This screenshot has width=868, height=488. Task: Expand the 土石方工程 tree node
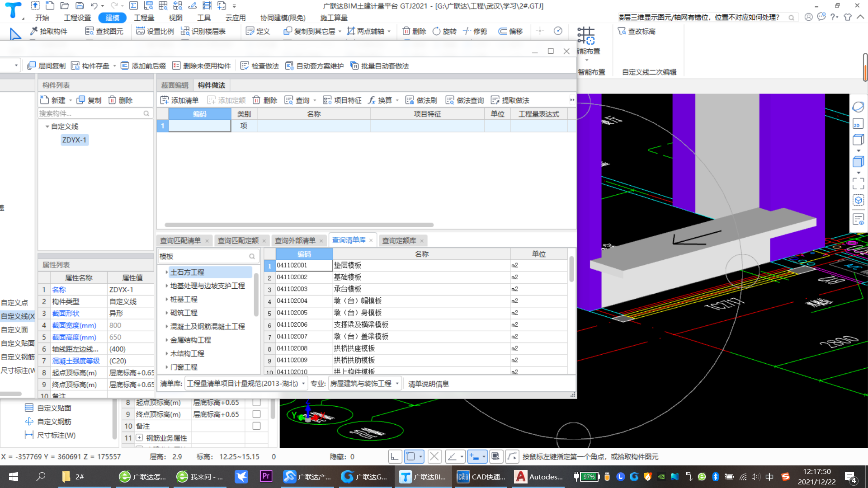(166, 272)
